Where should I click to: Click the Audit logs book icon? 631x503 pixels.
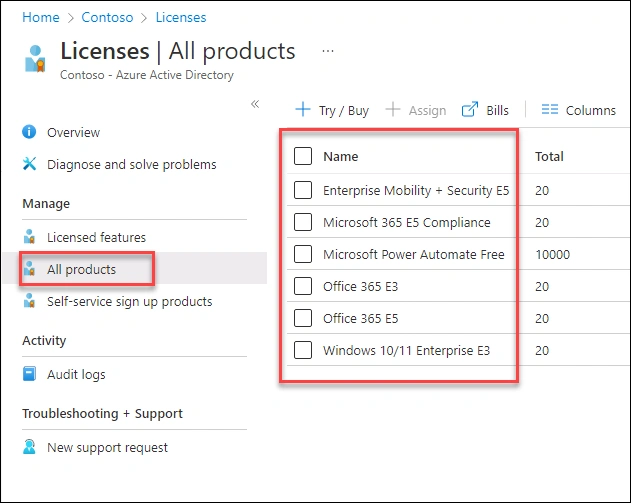coord(29,374)
